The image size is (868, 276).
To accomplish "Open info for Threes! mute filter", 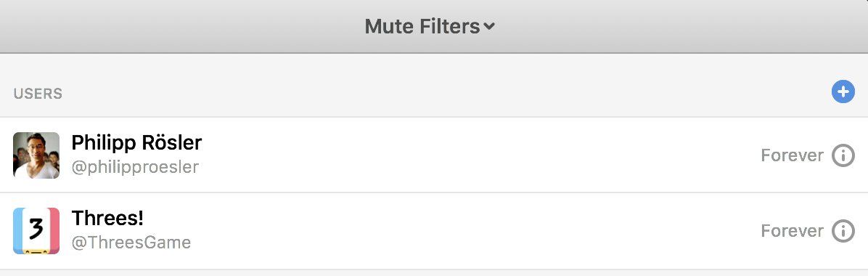I will (x=843, y=231).
